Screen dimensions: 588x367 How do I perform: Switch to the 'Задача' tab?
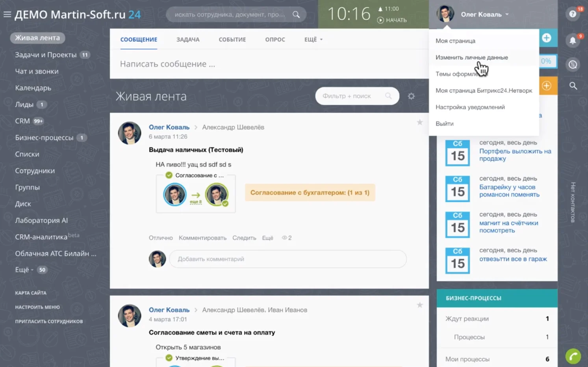188,39
